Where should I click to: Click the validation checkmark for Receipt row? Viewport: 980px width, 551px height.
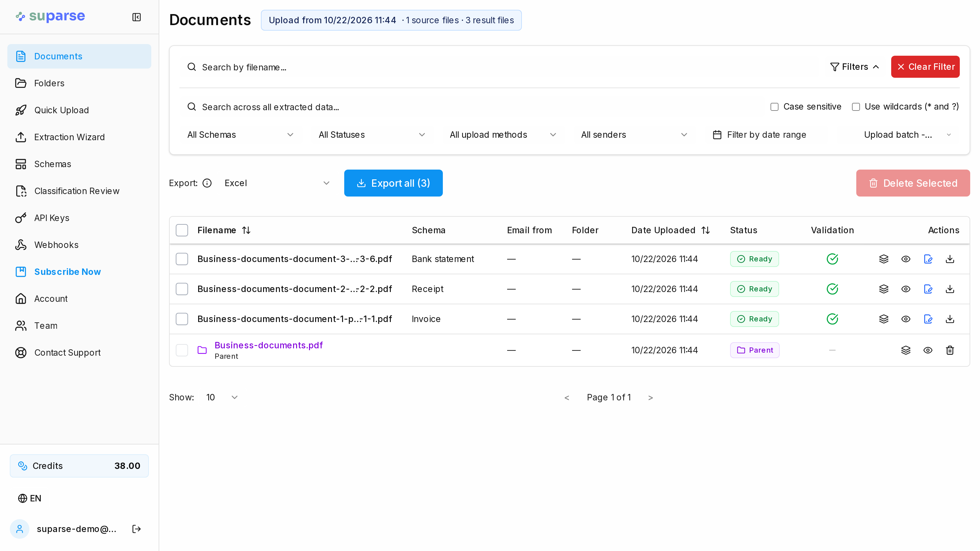(832, 289)
